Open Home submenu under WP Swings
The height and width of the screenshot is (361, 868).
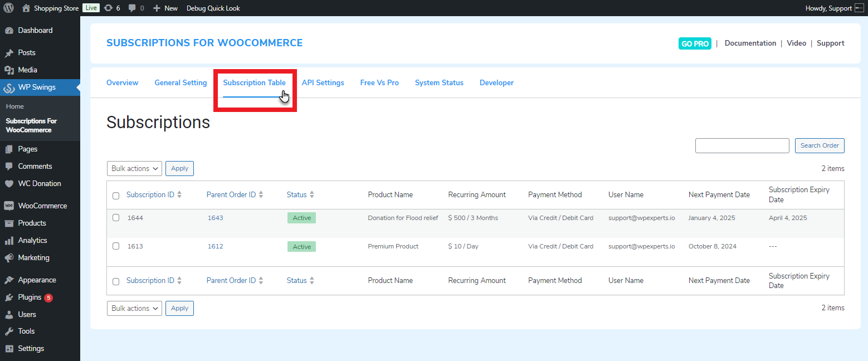coord(15,106)
